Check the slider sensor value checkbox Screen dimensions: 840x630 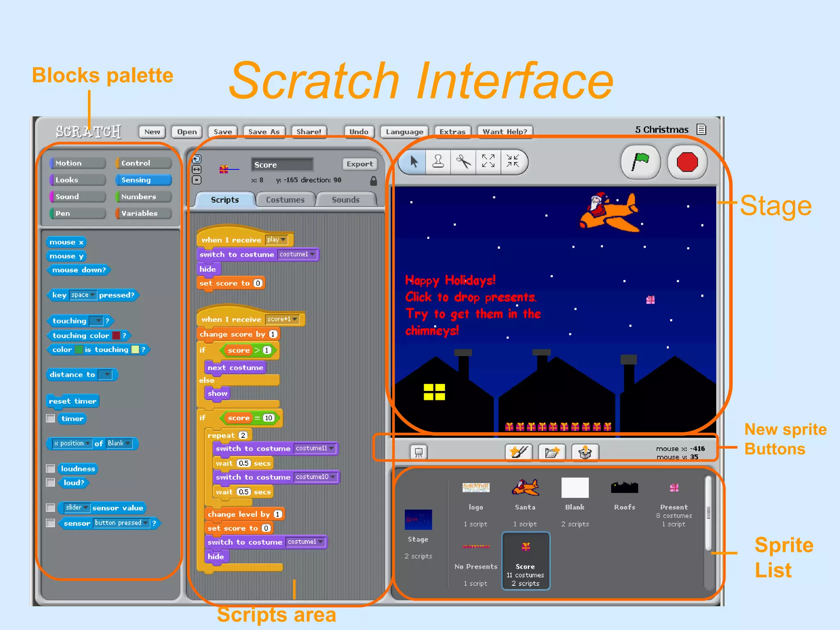[50, 508]
